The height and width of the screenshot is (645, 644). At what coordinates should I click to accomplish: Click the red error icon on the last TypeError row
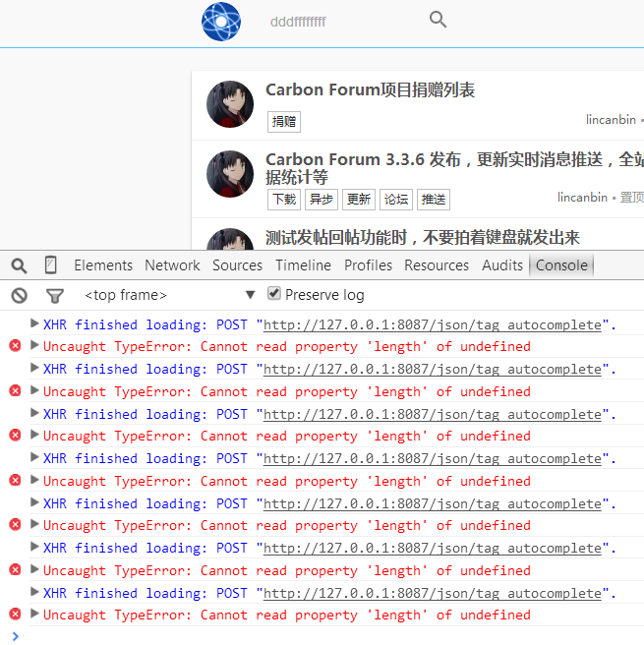click(15, 615)
